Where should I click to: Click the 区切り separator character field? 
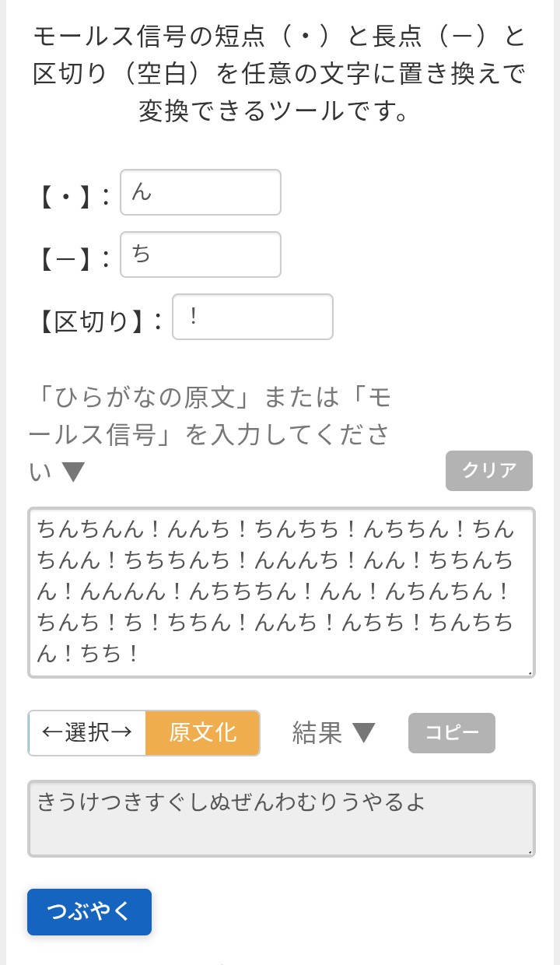(x=252, y=317)
